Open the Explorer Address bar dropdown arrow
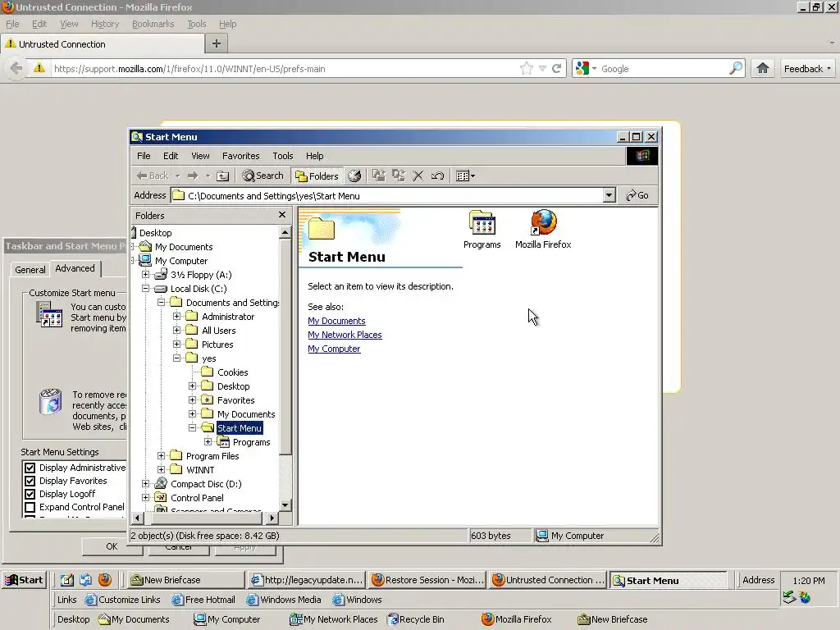840x630 pixels. [x=609, y=195]
